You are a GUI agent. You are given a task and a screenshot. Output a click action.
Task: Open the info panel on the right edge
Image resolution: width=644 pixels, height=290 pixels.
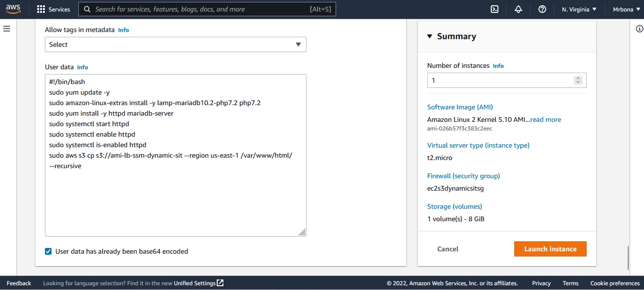(640, 29)
